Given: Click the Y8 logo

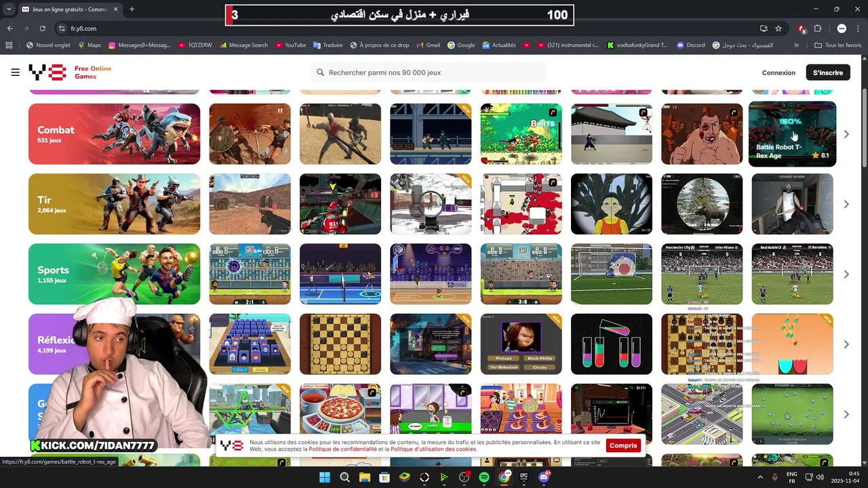Looking at the screenshot, I should pos(47,73).
